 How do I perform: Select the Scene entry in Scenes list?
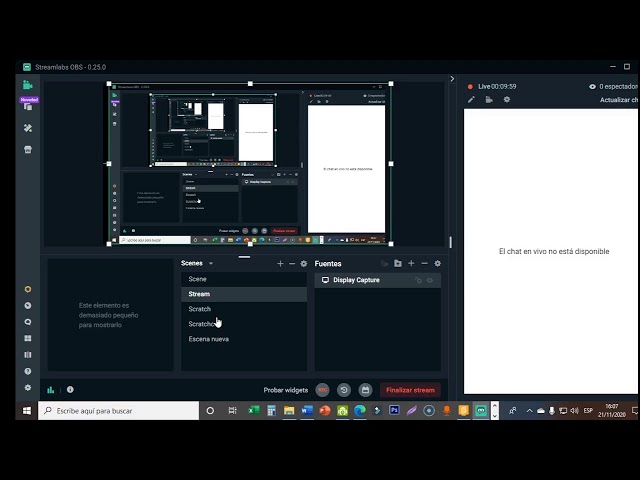click(244, 279)
